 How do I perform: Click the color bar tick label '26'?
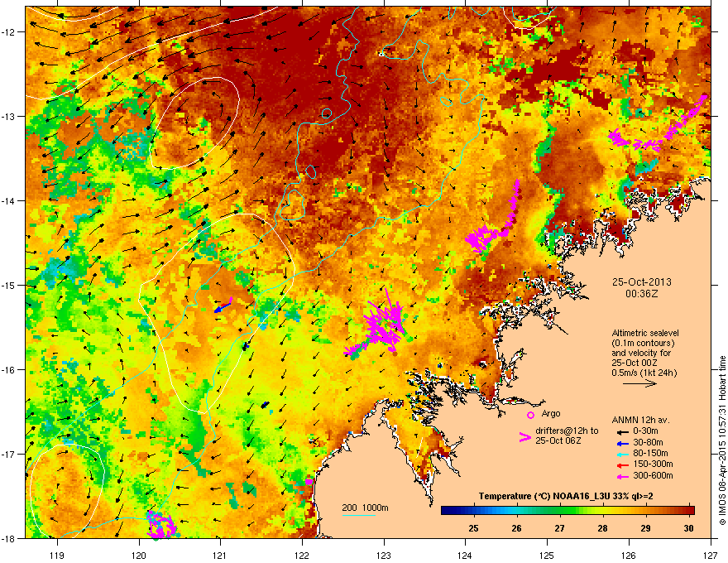click(x=517, y=528)
